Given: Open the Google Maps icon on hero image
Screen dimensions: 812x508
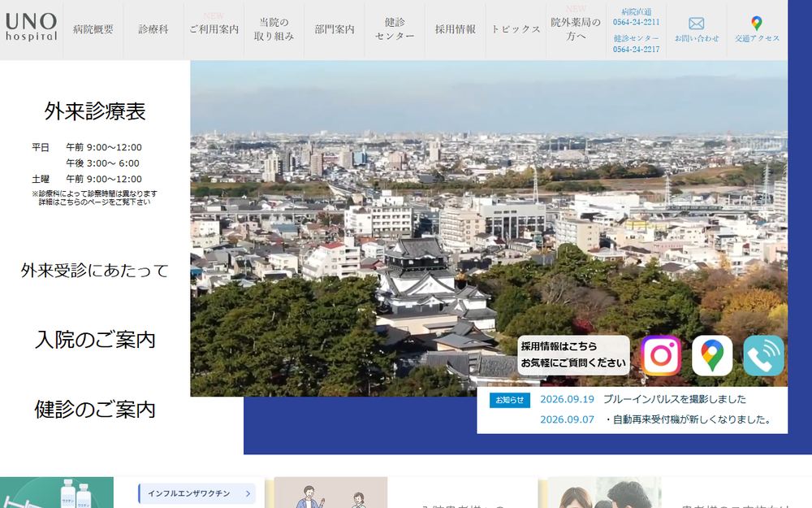Looking at the screenshot, I should (712, 356).
